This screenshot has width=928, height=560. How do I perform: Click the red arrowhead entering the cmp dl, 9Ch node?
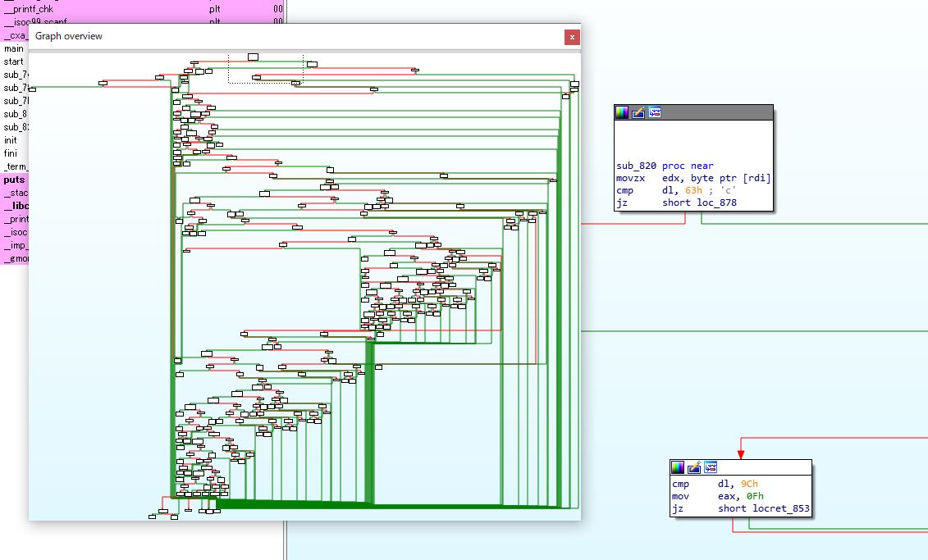(x=740, y=454)
